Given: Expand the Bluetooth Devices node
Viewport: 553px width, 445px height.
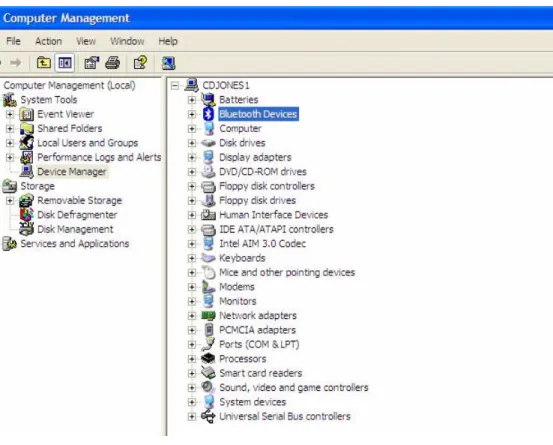Looking at the screenshot, I should click(192, 114).
